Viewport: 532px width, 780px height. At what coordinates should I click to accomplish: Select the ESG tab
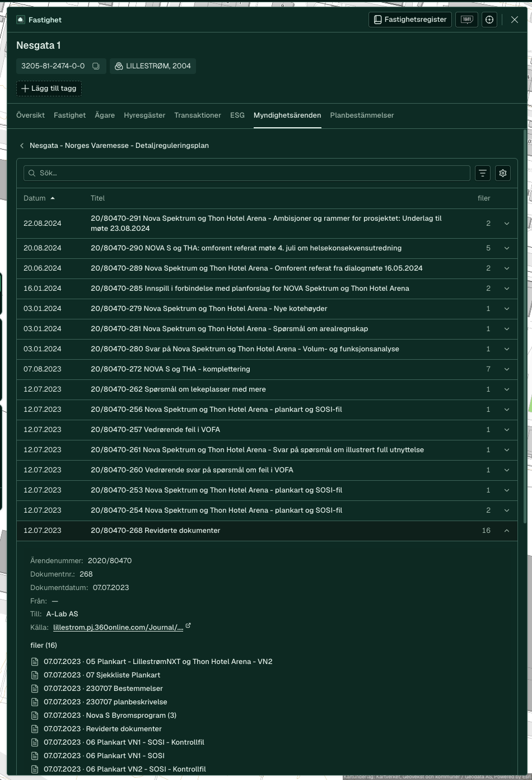tap(237, 115)
